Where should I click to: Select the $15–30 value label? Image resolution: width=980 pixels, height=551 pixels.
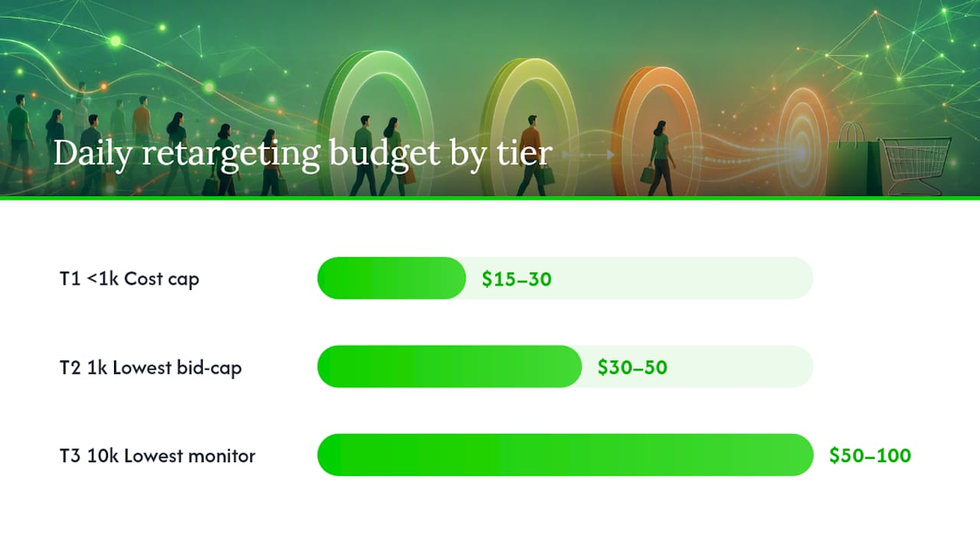(517, 279)
